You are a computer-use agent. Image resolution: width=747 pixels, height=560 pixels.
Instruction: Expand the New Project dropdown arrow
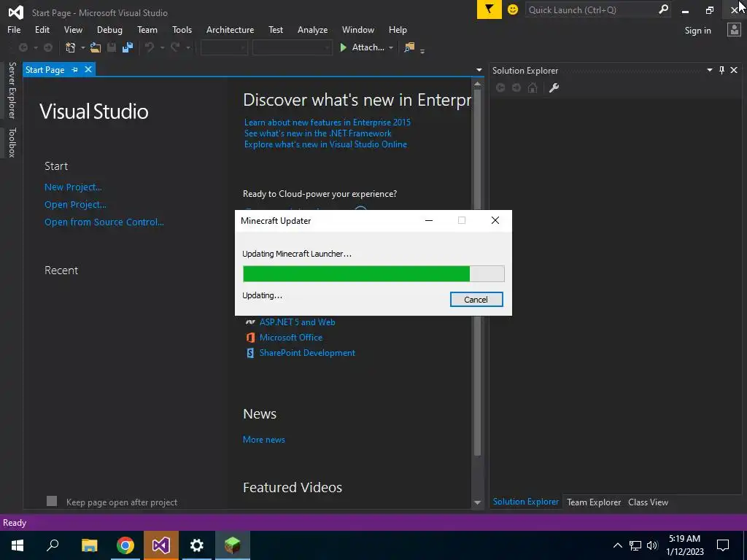[82, 47]
